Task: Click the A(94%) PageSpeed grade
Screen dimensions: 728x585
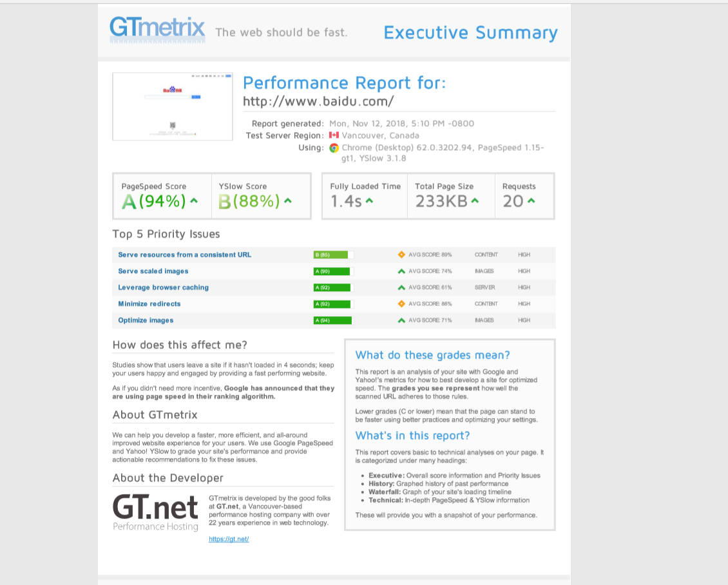Action: [x=154, y=201]
